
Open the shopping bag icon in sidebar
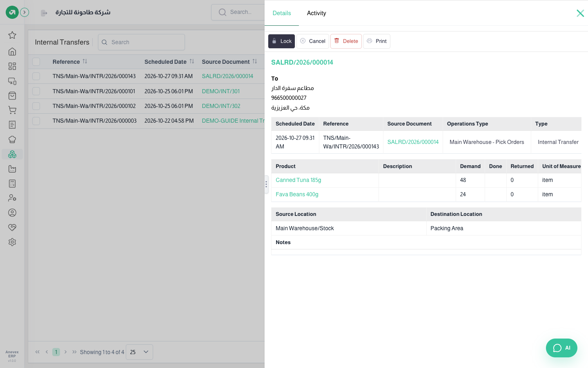click(12, 96)
